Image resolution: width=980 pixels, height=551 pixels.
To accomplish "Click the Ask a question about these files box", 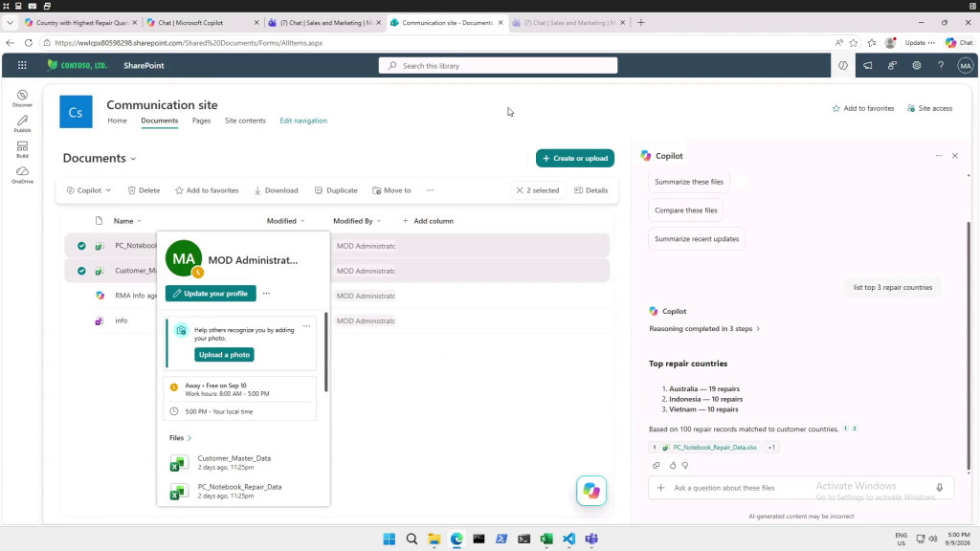I will (801, 487).
